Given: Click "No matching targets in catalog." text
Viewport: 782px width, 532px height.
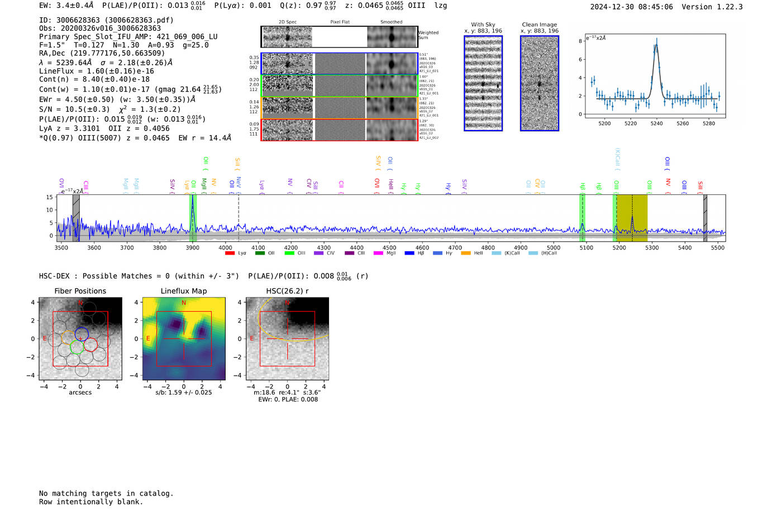Looking at the screenshot, I should 106,493.
